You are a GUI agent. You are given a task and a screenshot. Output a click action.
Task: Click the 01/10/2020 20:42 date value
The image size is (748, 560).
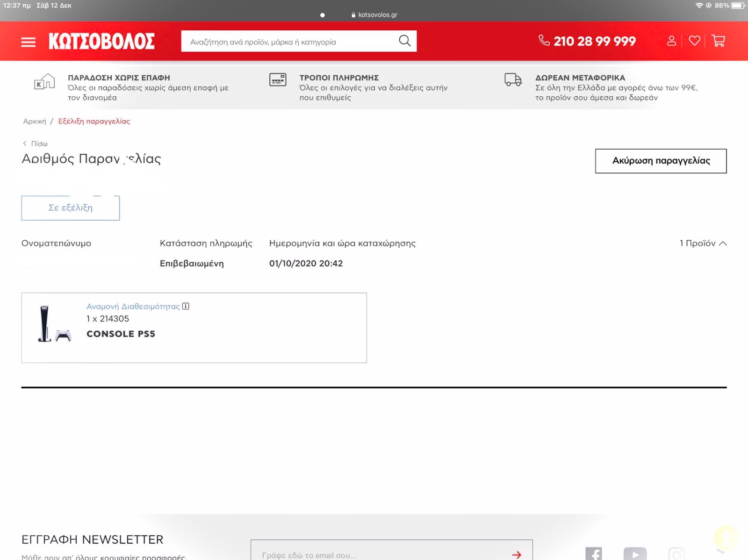point(306,263)
